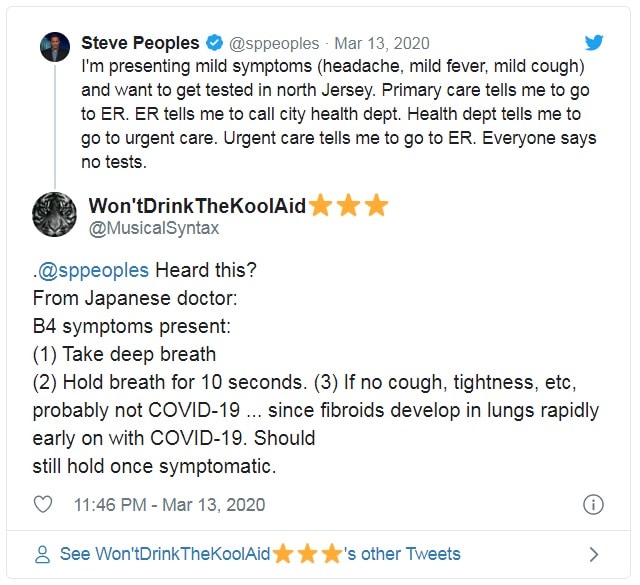Open Won'tDrinkTheKoolAid tiger avatar
This screenshot has width=640, height=585.
coord(55,214)
